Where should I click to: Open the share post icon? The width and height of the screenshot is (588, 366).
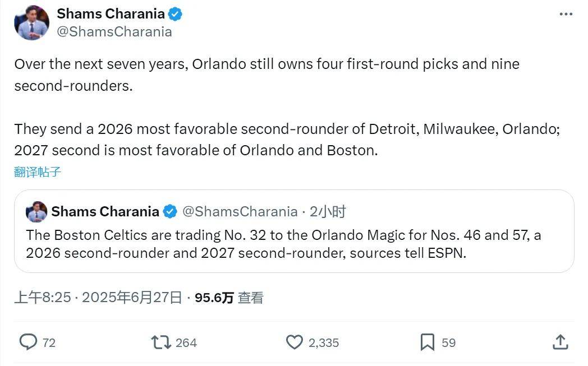(561, 342)
